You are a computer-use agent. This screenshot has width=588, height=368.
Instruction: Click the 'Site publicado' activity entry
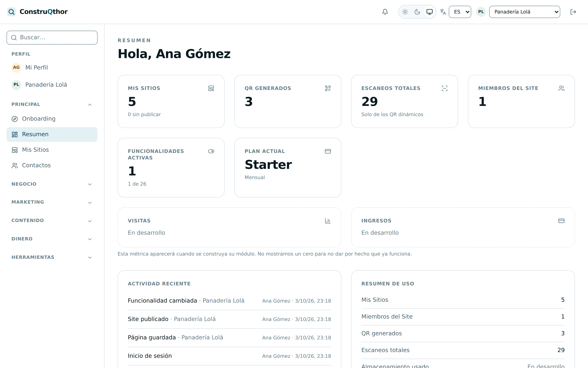(229, 319)
